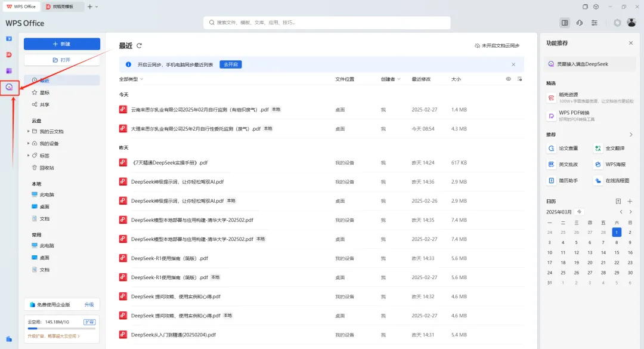
Task: Click the search files input field
Action: coord(327,23)
